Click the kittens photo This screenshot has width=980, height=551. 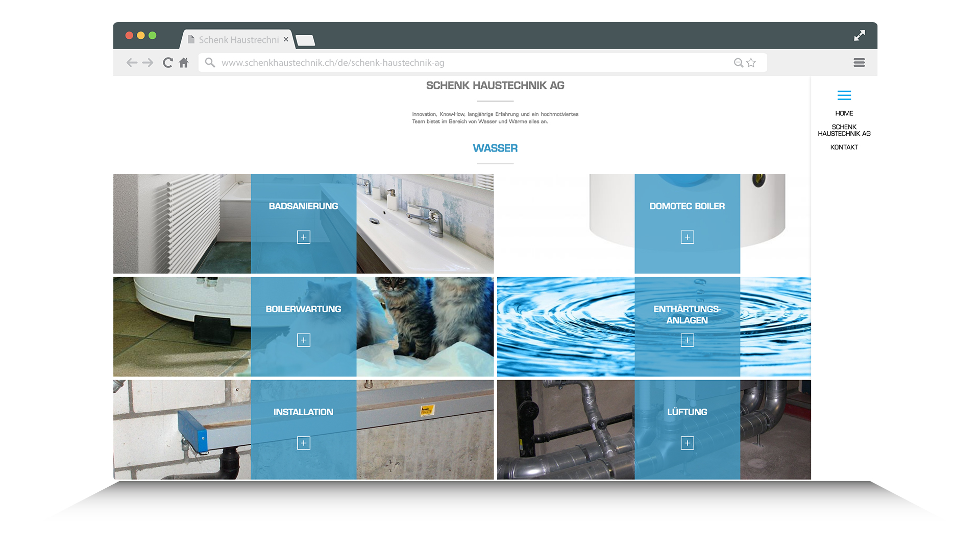[x=425, y=327]
